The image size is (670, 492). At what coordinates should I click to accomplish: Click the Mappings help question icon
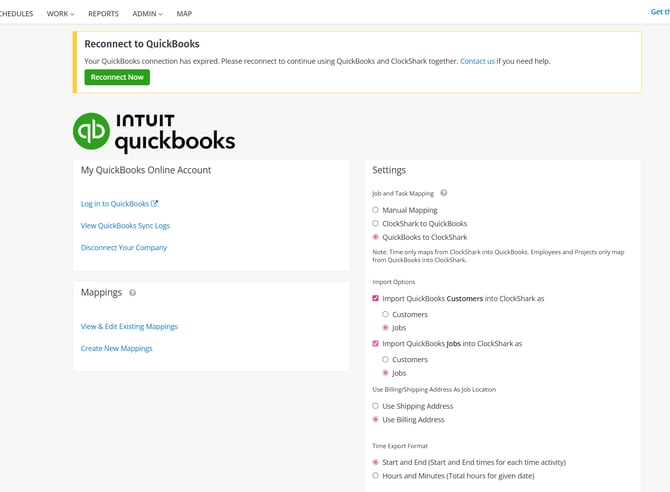pyautogui.click(x=132, y=293)
